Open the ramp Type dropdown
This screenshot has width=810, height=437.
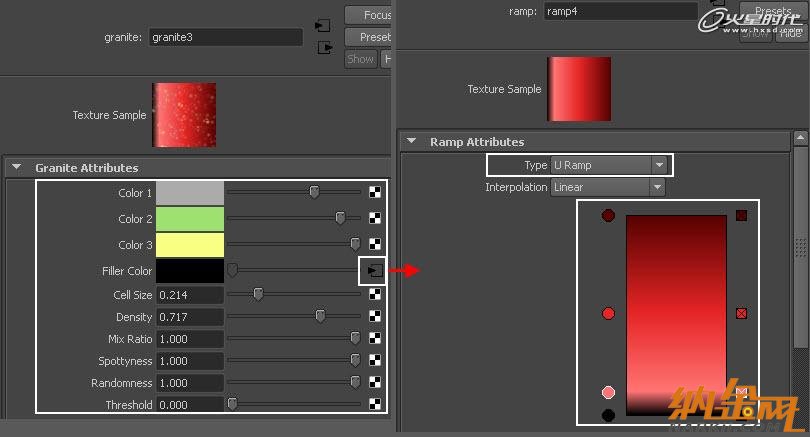(609, 165)
